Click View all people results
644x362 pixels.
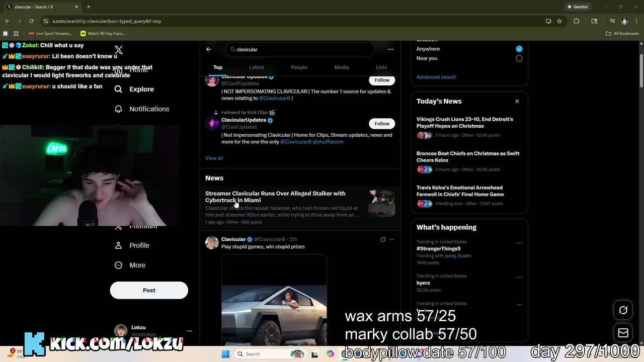214,158
